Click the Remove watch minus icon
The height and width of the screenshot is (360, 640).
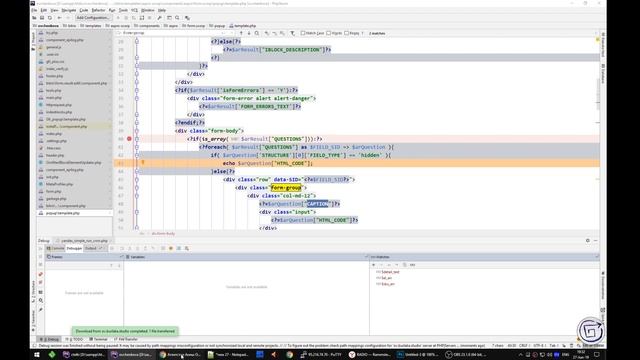tap(381, 265)
